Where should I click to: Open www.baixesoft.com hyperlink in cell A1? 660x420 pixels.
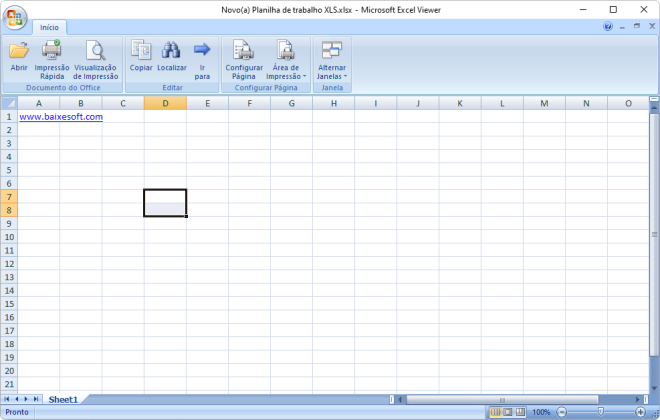coord(61,117)
